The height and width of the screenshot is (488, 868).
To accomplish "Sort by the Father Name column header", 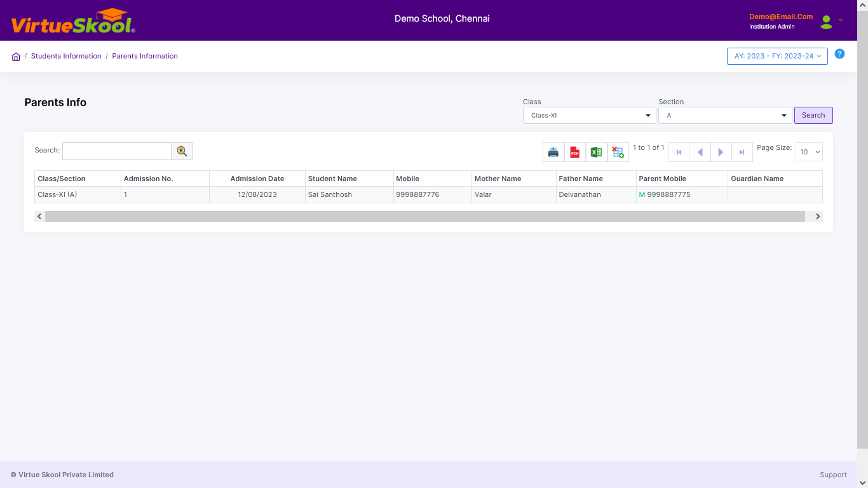I will click(x=596, y=179).
